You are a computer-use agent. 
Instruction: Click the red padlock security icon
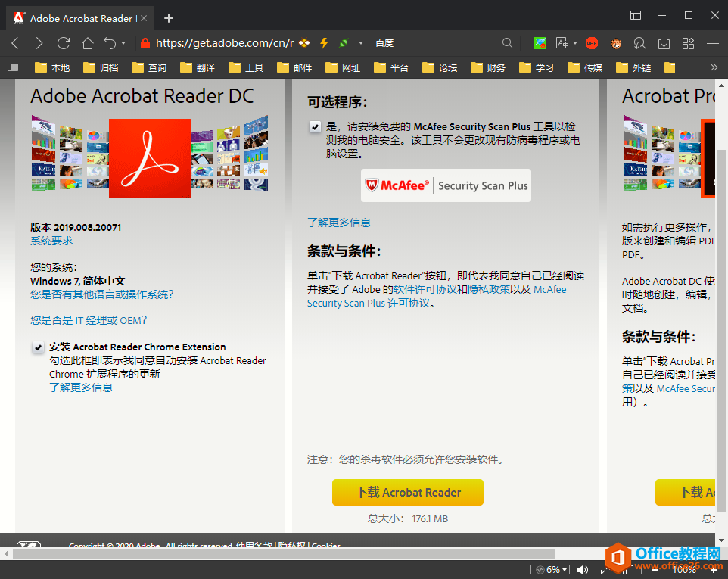coord(145,43)
